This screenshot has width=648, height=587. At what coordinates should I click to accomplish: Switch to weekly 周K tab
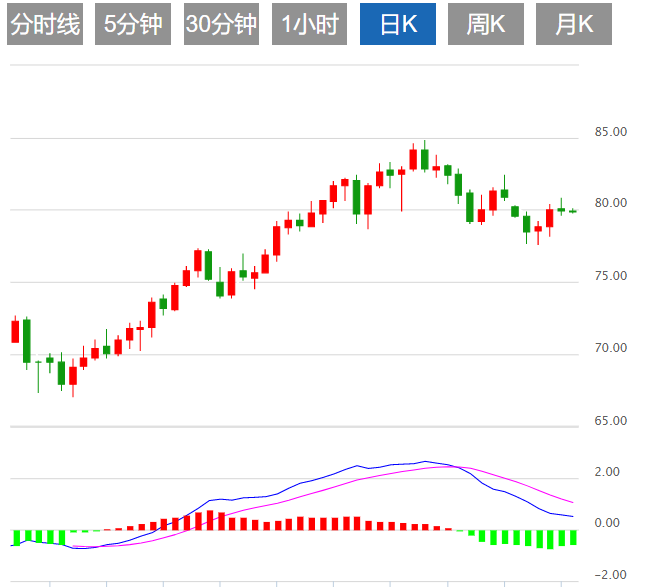click(x=486, y=24)
